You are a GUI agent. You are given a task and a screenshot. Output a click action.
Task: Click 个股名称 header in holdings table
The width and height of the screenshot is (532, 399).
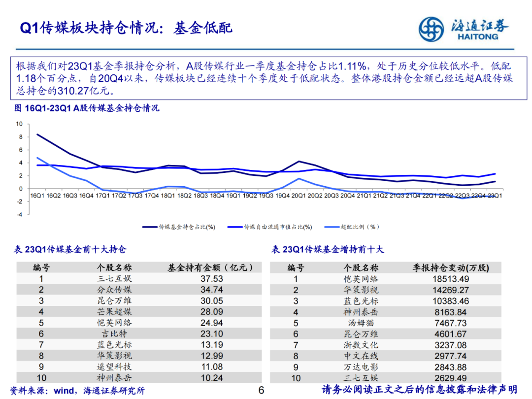[x=114, y=267]
